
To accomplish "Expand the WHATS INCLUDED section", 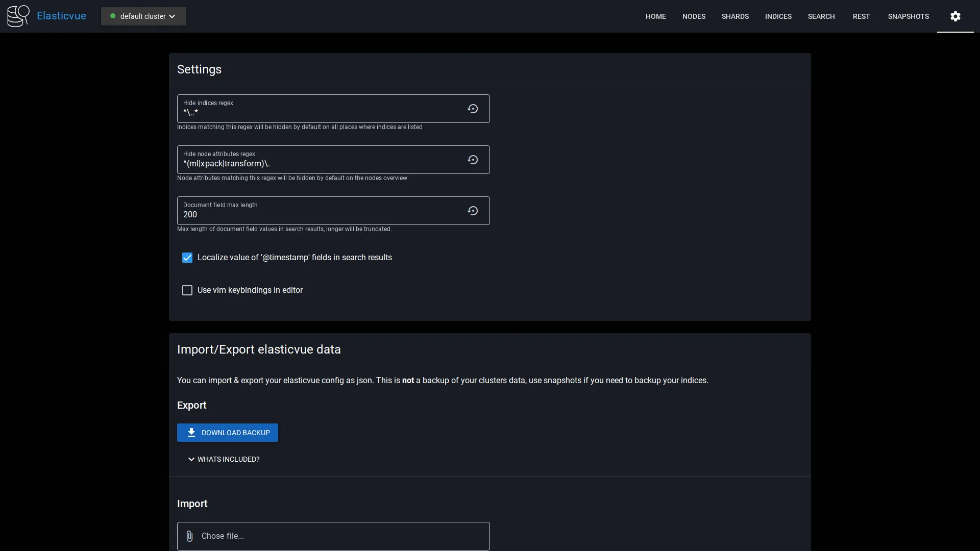I will coord(223,459).
